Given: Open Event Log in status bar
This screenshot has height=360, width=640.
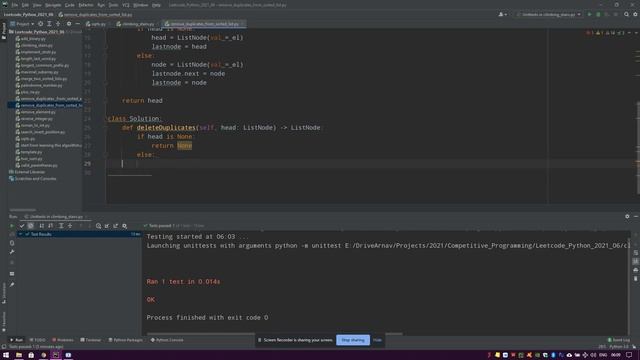Looking at the screenshot, I should point(619,340).
